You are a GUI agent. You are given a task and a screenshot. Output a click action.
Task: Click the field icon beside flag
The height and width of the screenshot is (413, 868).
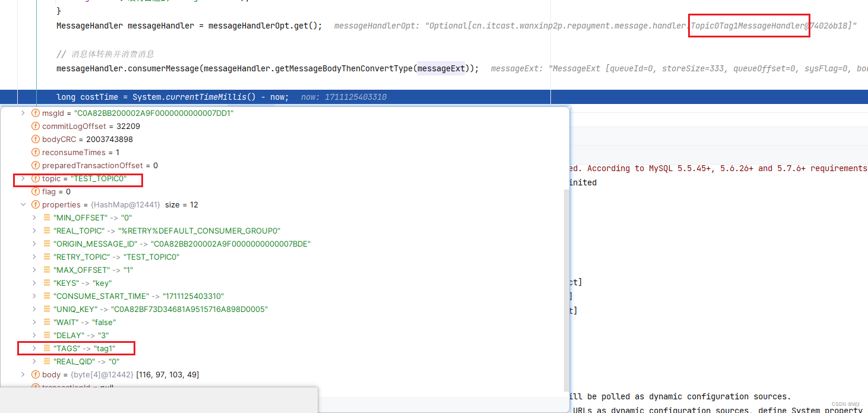click(36, 191)
